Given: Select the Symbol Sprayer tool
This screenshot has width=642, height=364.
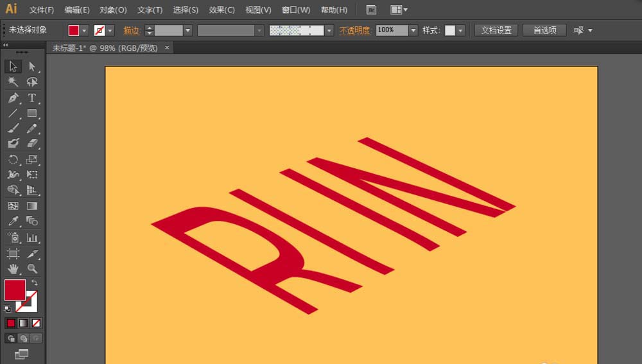Looking at the screenshot, I should click(x=13, y=238).
